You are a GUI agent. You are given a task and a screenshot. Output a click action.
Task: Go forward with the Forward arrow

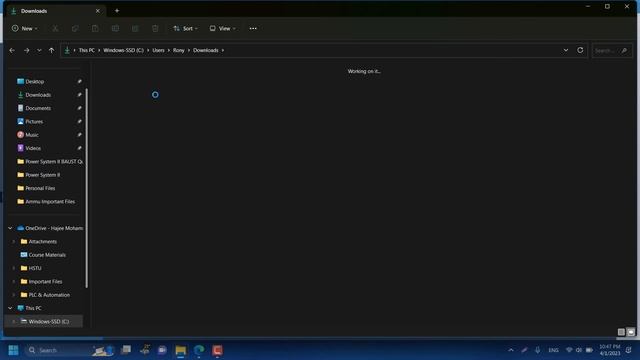(x=27, y=51)
